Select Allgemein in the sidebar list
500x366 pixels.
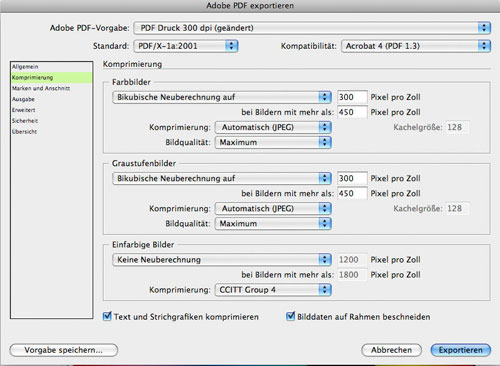(52, 67)
